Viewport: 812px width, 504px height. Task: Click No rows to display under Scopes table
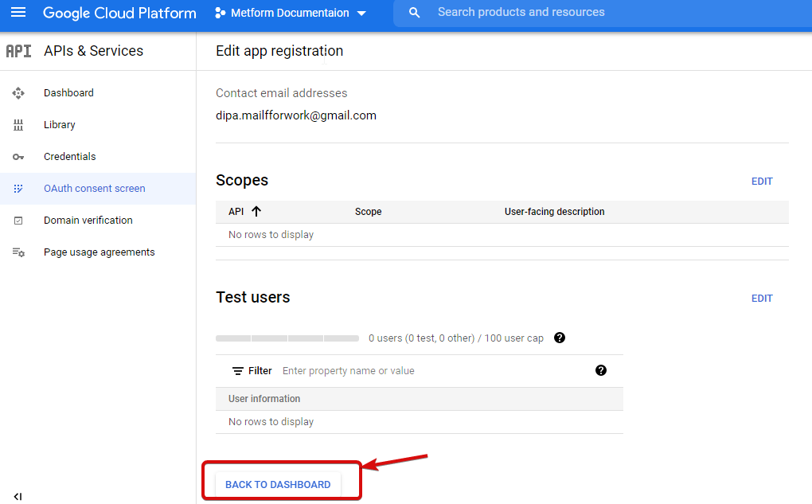click(x=271, y=235)
